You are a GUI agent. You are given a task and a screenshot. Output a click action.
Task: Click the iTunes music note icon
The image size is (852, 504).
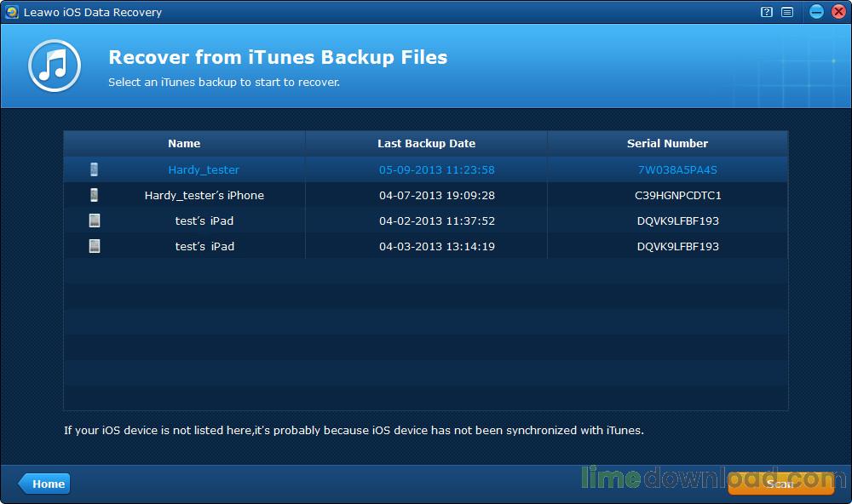point(53,66)
